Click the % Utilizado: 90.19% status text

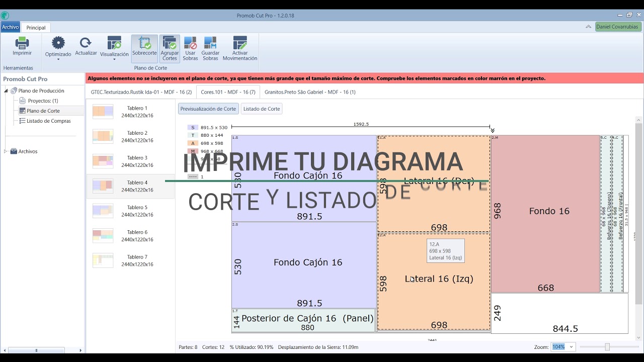tap(252, 347)
